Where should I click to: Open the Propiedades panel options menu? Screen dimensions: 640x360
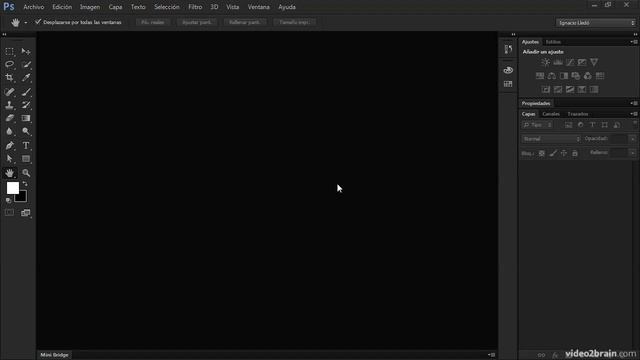coord(634,103)
